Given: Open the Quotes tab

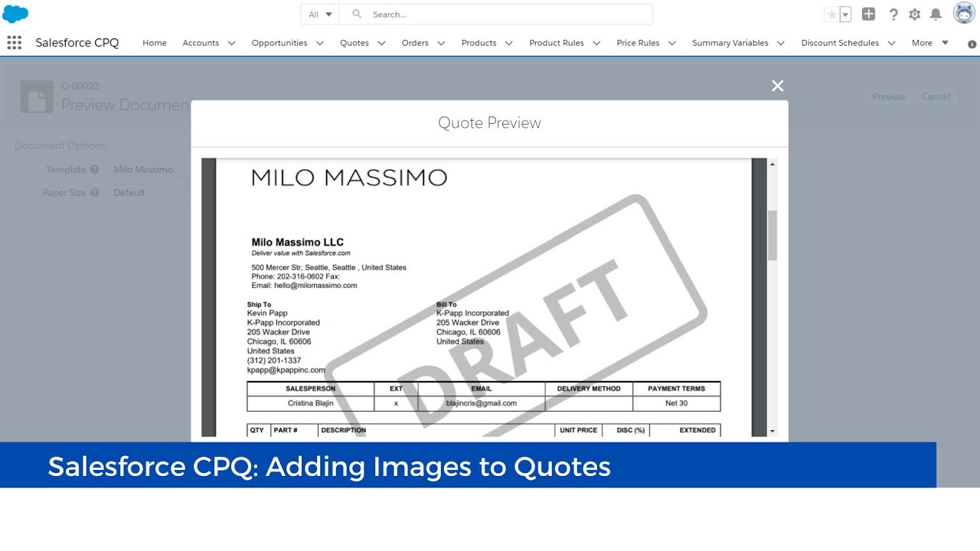Looking at the screenshot, I should coord(354,43).
